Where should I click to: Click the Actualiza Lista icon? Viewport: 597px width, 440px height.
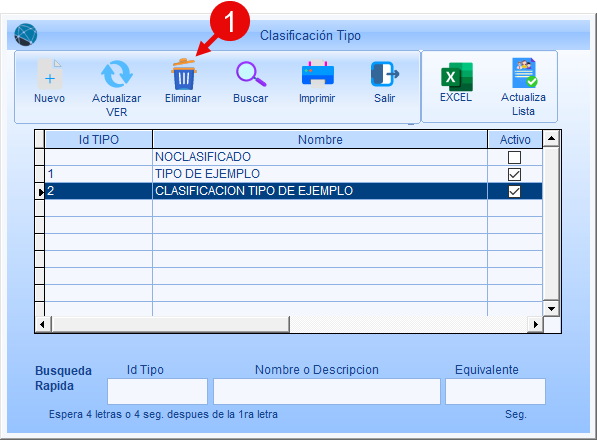point(524,73)
